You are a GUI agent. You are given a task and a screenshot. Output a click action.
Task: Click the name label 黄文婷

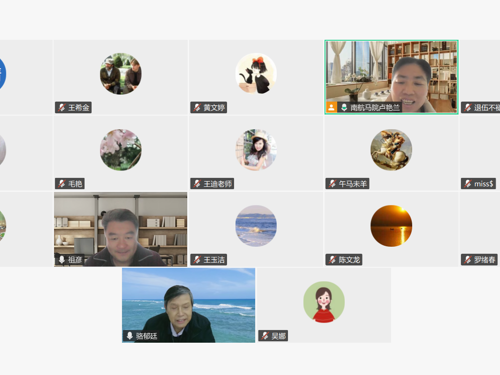click(214, 107)
